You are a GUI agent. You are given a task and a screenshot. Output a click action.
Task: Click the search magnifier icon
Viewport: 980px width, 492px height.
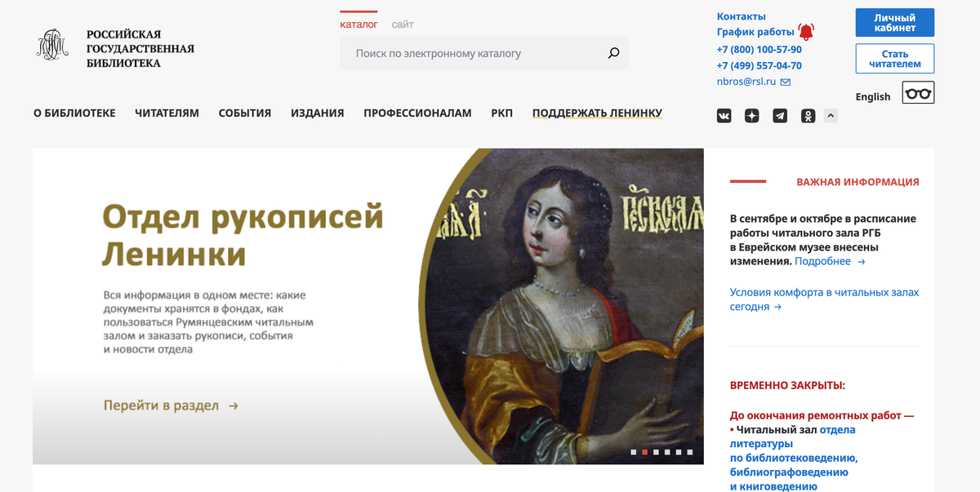coord(614,54)
